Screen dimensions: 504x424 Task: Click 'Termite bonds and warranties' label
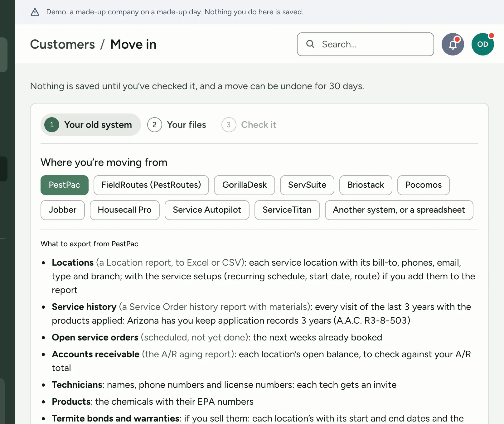click(116, 418)
